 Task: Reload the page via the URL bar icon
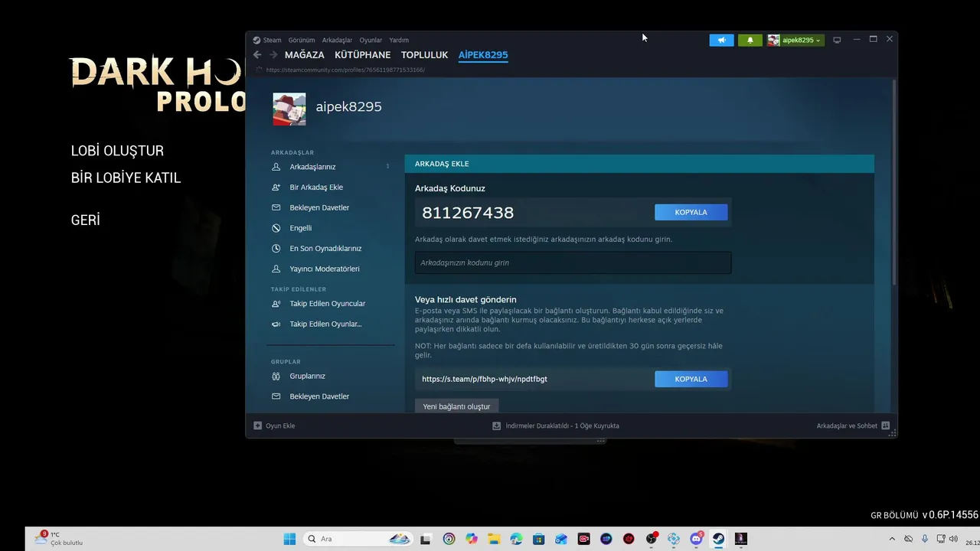pyautogui.click(x=259, y=70)
